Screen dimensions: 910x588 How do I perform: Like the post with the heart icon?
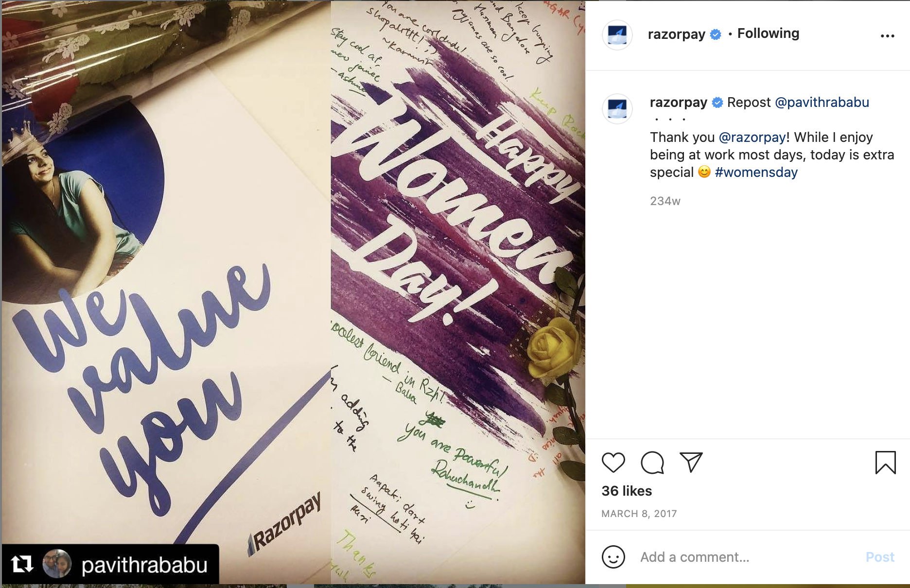click(613, 462)
